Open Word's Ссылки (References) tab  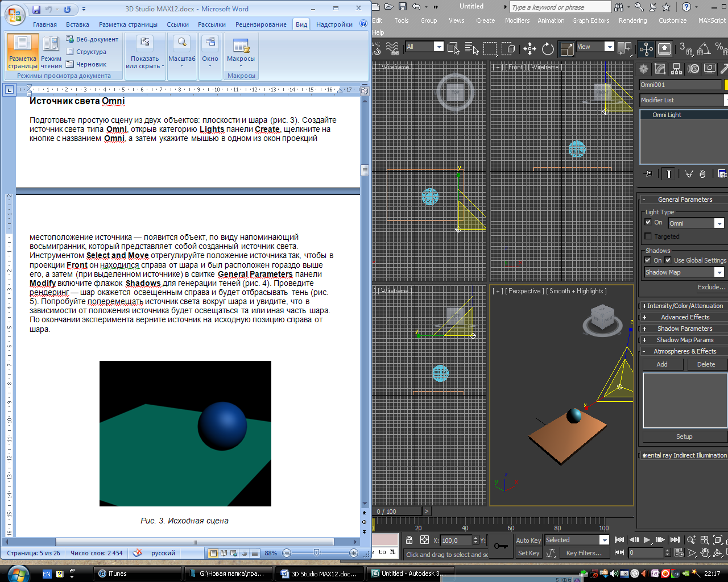click(x=177, y=24)
